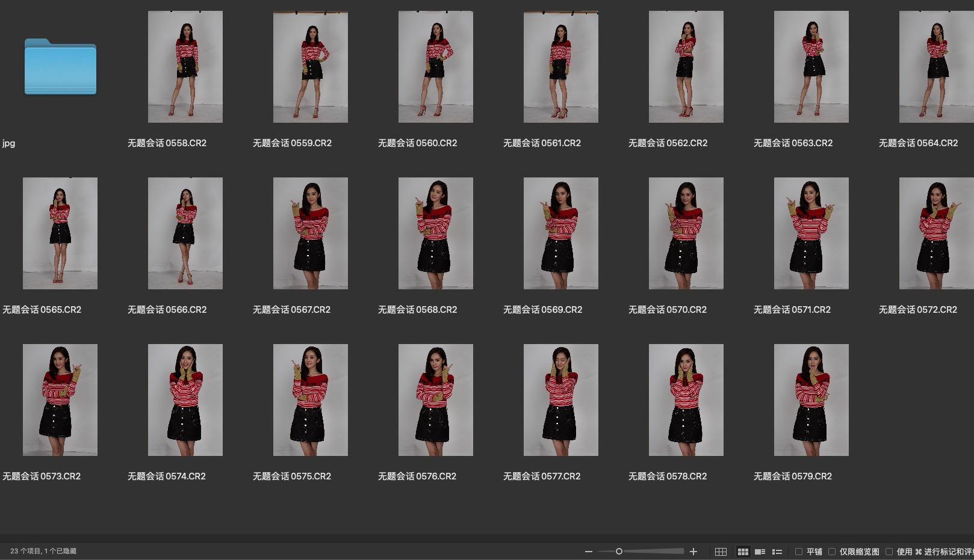
Task: Open the jpg folder icon
Action: (x=60, y=67)
